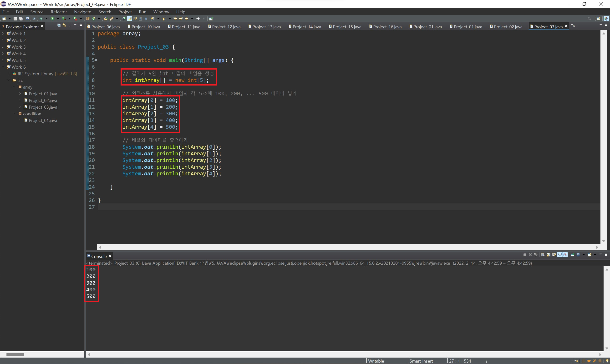Close the Console view tab

(110, 256)
